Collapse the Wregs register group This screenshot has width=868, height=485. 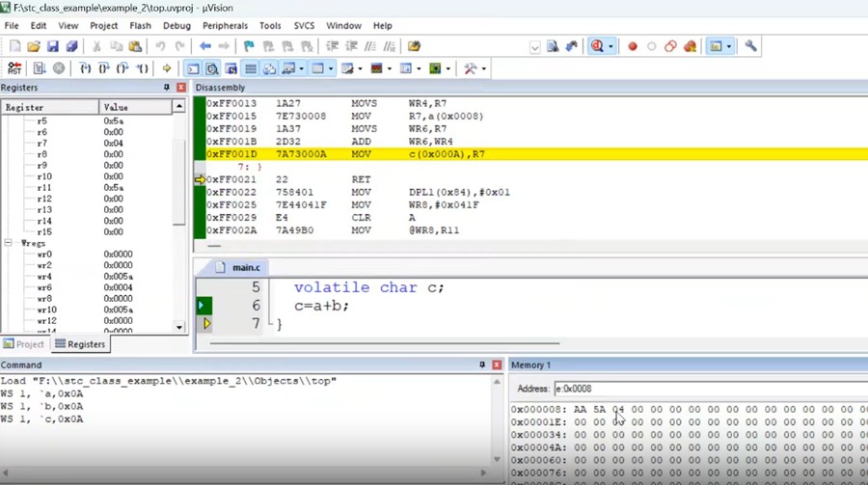(x=9, y=244)
